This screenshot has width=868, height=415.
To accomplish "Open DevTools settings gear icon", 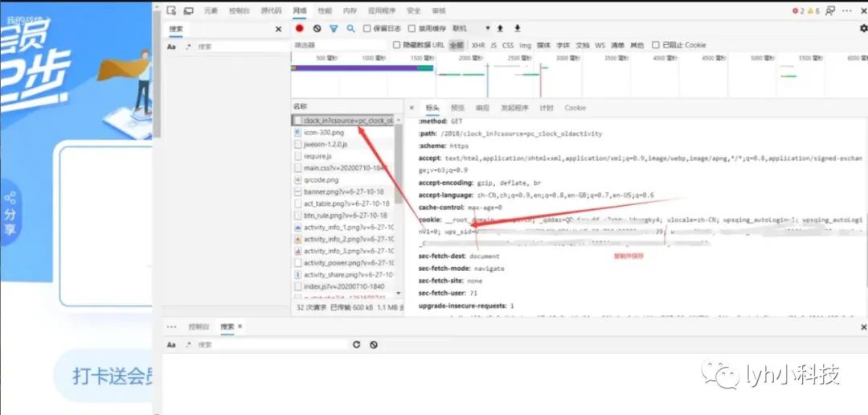I will tap(863, 28).
